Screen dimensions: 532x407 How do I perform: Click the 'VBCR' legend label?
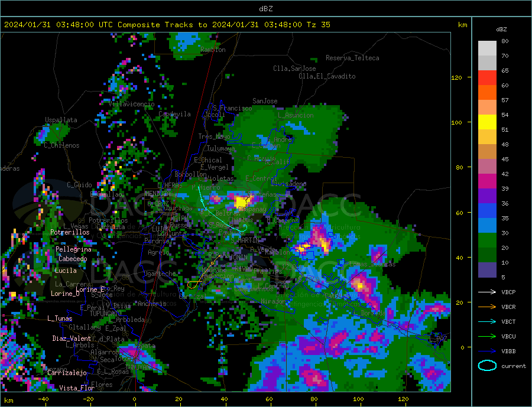click(508, 307)
